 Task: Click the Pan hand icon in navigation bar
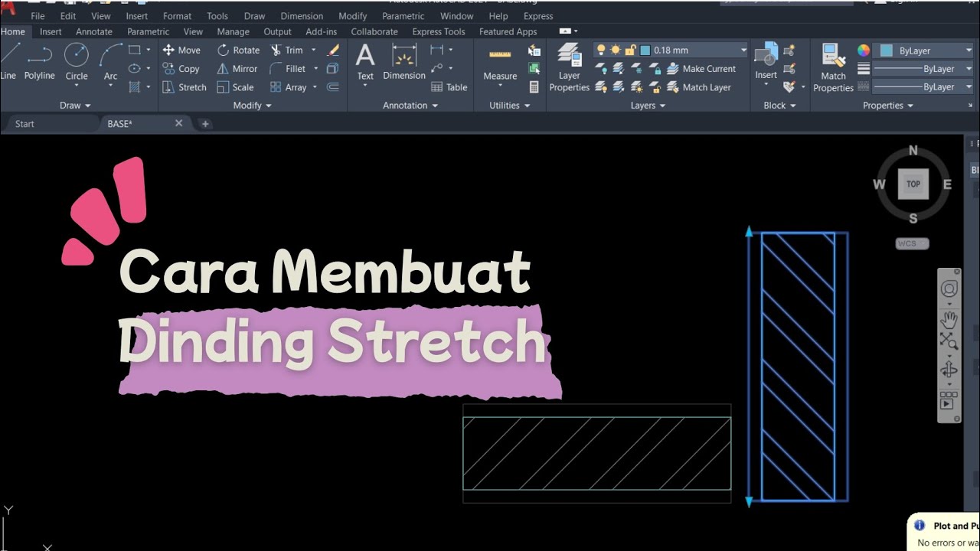tap(949, 320)
